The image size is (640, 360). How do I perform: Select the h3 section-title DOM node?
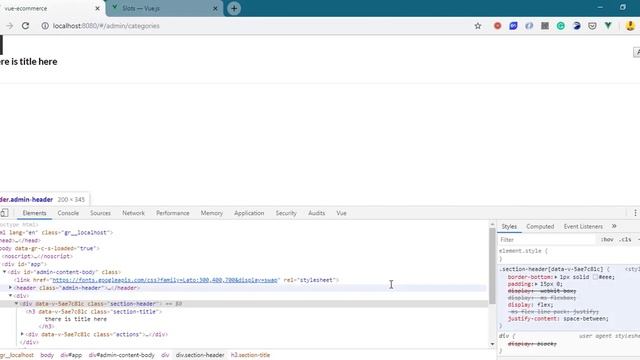94,311
